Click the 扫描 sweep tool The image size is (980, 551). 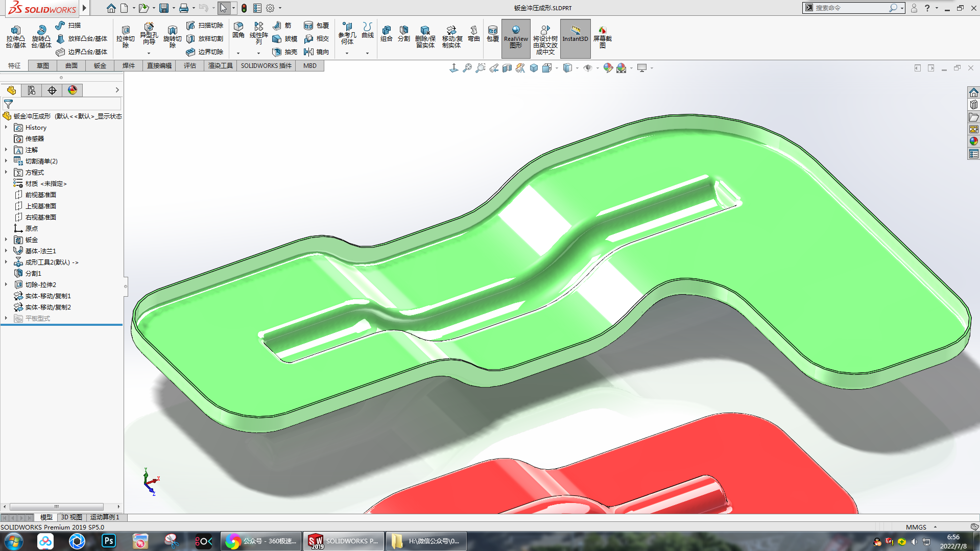pos(68,26)
